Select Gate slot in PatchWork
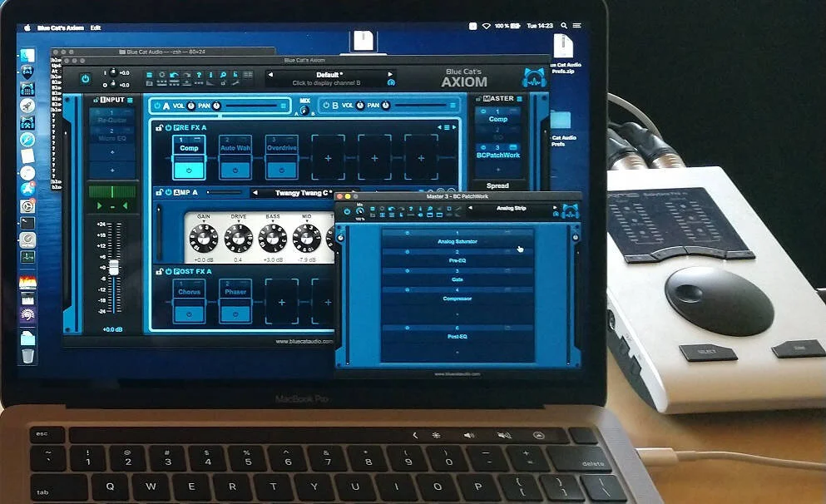 458,276
